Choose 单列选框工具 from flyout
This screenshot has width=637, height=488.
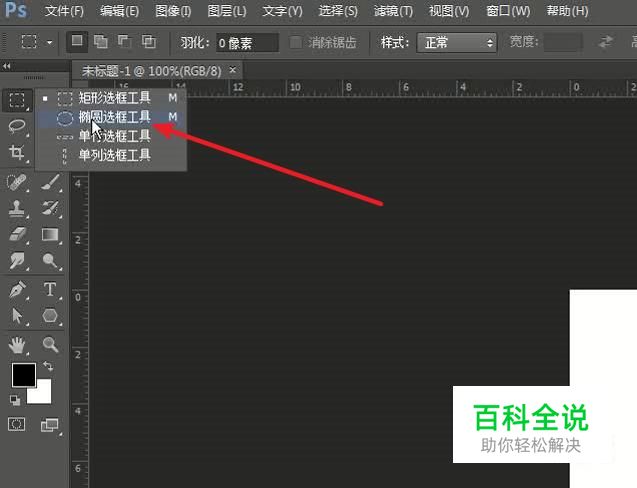coord(111,155)
